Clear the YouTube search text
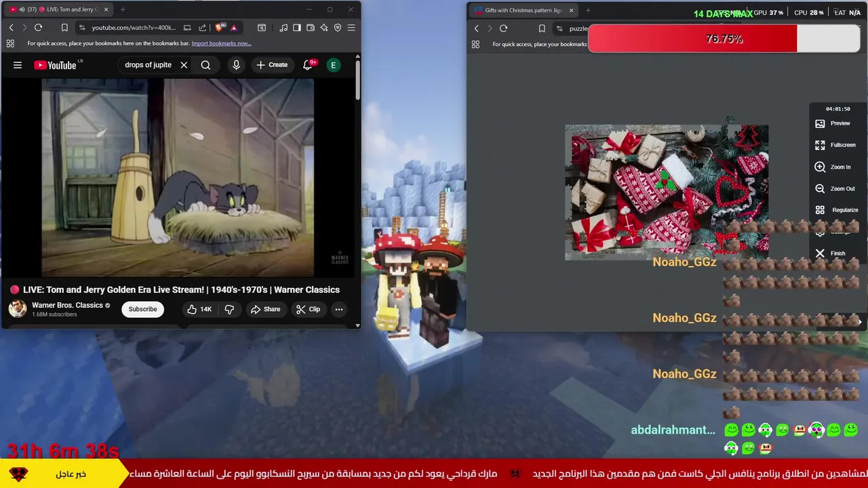Image resolution: width=868 pixels, height=488 pixels. tap(184, 65)
